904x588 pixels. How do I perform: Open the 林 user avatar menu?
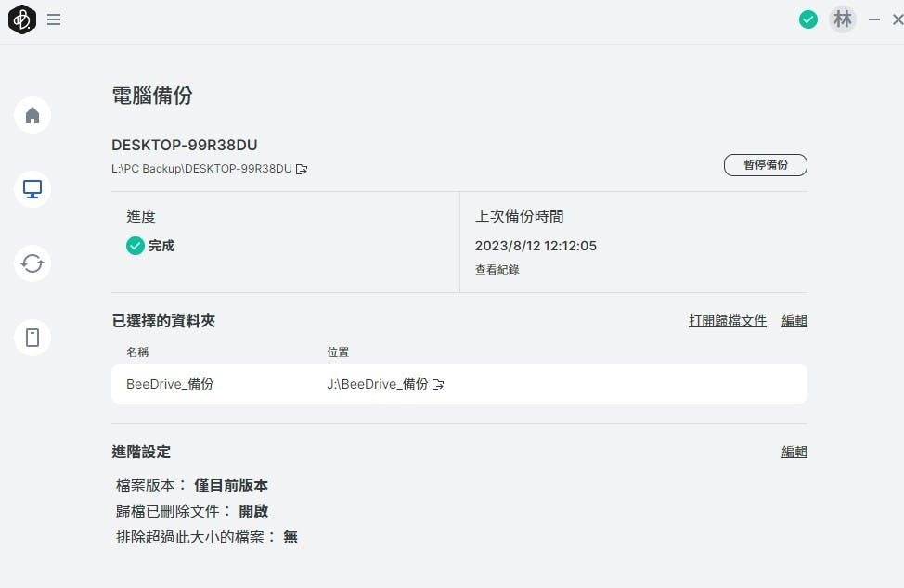843,19
